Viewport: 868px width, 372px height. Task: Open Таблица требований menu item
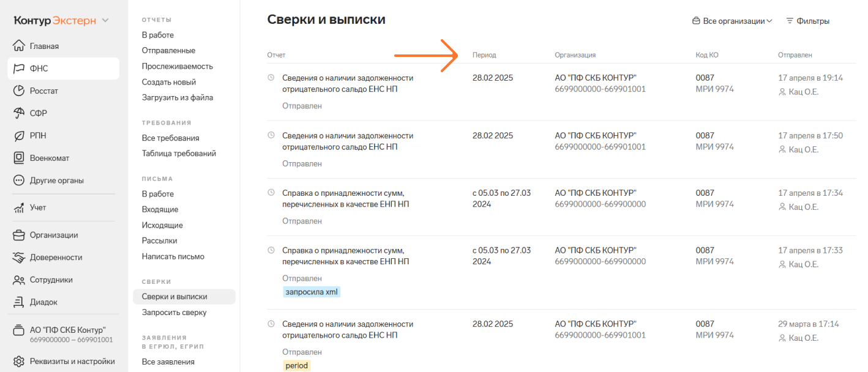pyautogui.click(x=179, y=154)
